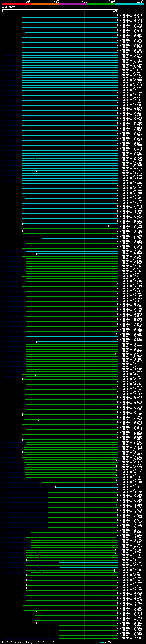Select the label UniRef100_Q39956
Viewport: 146px width, 644px height.
pyautogui.click(x=131, y=246)
